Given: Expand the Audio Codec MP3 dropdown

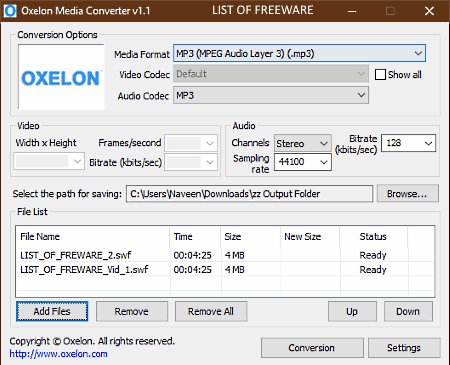Looking at the screenshot, I should 271,95.
